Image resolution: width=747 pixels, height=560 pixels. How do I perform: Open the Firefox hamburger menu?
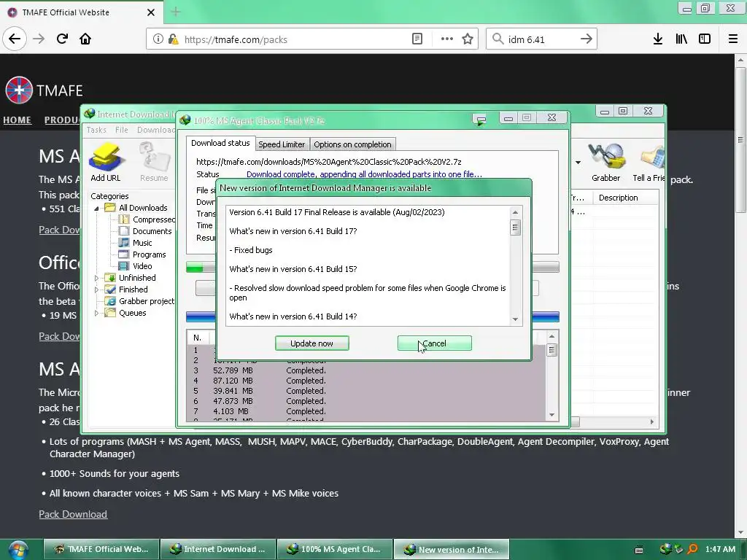coord(733,39)
